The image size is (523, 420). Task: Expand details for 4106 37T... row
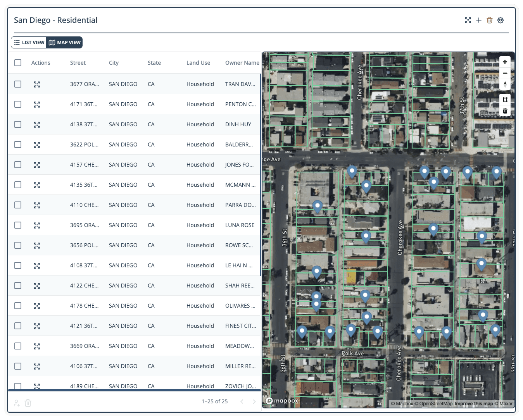[37, 367]
